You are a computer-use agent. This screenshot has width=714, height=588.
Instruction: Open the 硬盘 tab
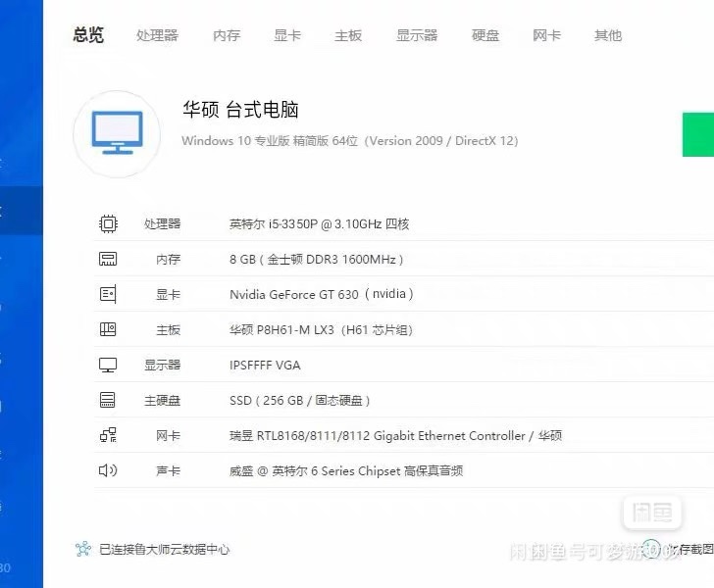coord(485,35)
